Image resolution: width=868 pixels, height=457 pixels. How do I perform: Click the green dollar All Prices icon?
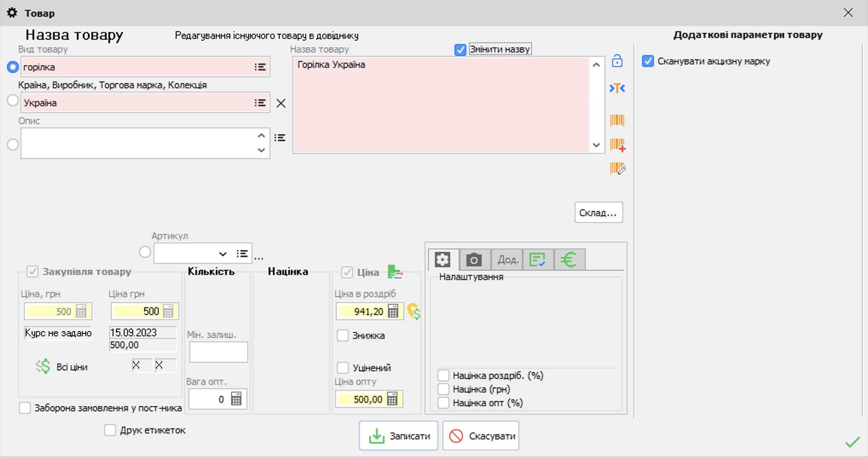[x=43, y=367]
